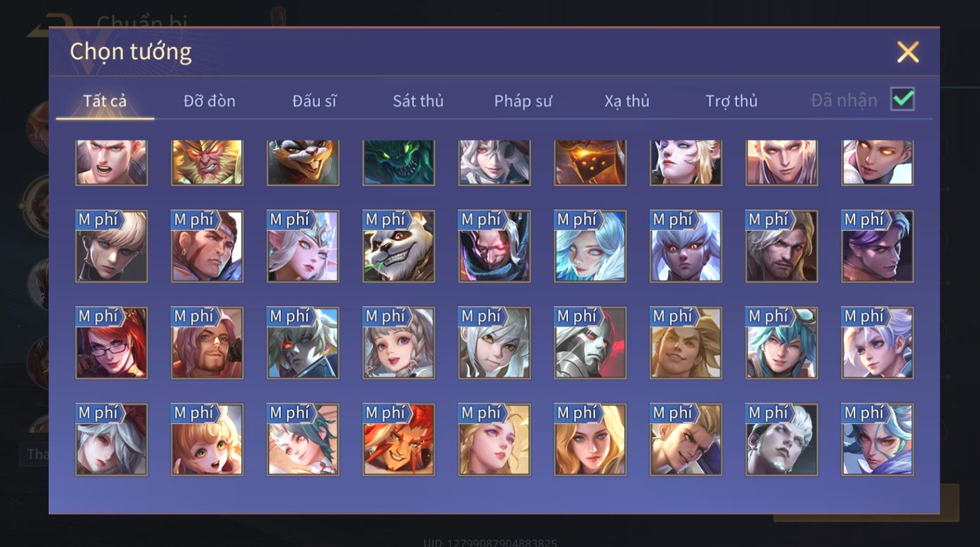Switch to the Đỡ đòn tab
This screenshot has height=547, width=980.
(209, 101)
